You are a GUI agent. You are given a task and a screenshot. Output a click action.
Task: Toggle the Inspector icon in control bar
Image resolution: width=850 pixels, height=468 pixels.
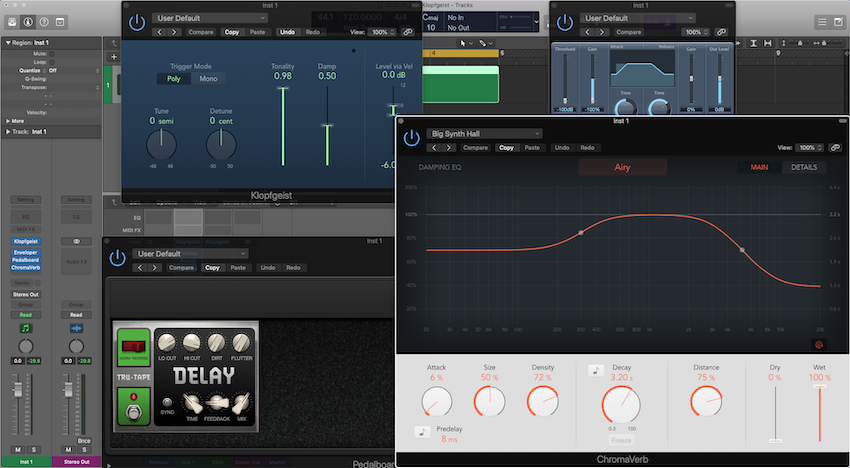pos(28,22)
